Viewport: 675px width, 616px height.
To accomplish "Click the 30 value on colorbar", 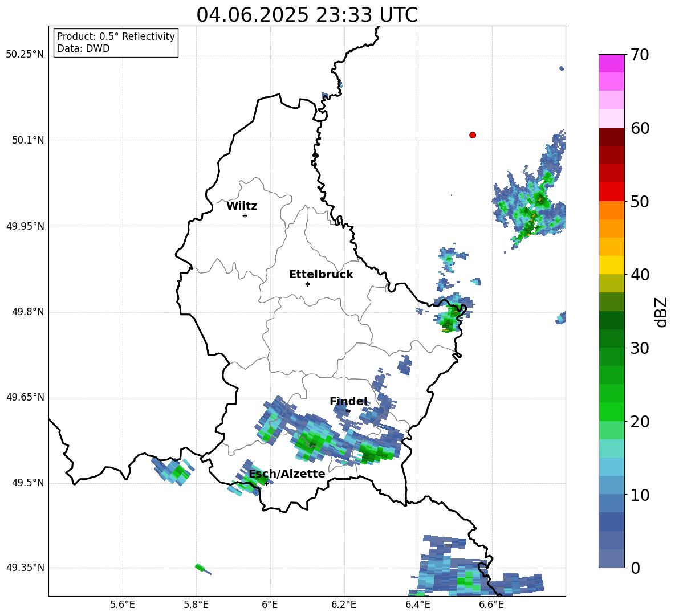I will click(640, 348).
